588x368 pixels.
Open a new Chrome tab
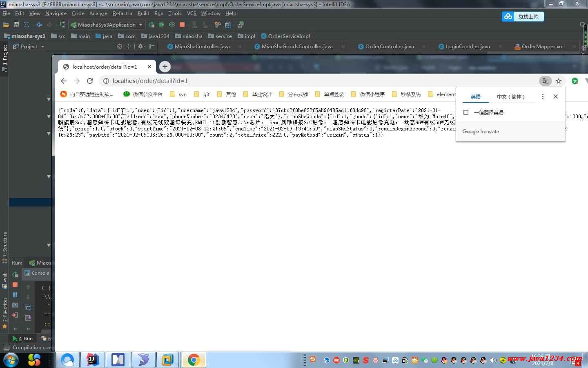[x=165, y=67]
